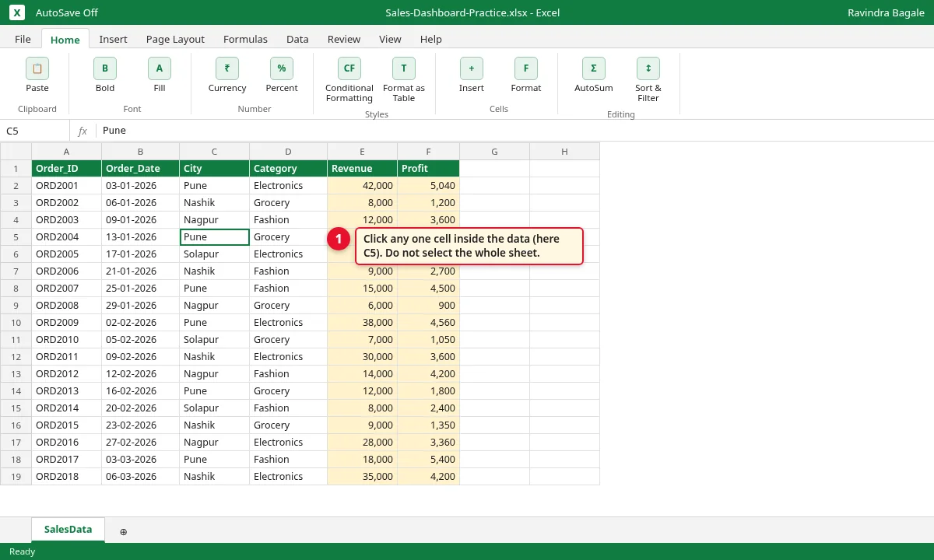Image resolution: width=934 pixels, height=560 pixels.
Task: Apply Currency rupee number format
Action: click(x=227, y=68)
